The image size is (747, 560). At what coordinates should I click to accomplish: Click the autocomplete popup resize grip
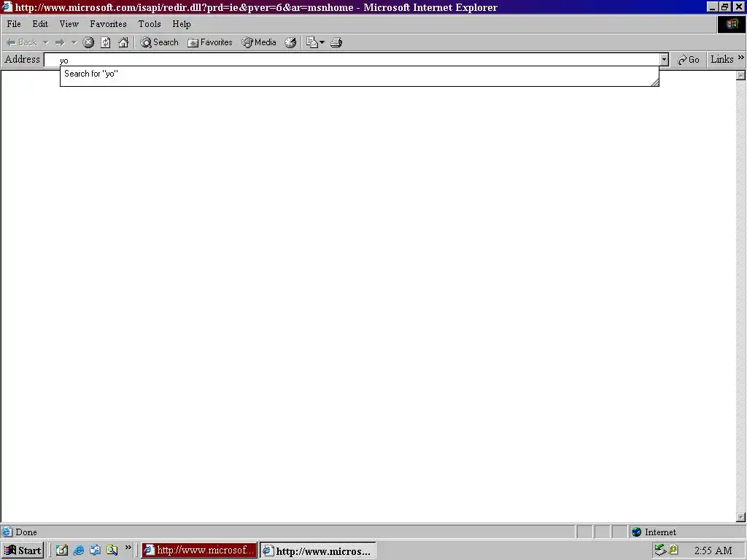[x=655, y=82]
